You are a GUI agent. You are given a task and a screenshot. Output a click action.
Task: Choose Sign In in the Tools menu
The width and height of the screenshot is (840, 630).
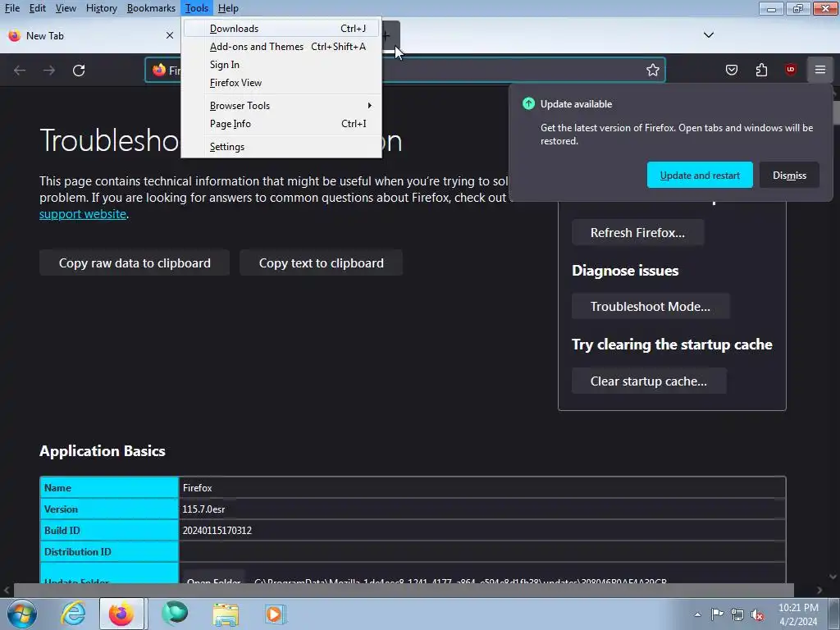point(281,64)
